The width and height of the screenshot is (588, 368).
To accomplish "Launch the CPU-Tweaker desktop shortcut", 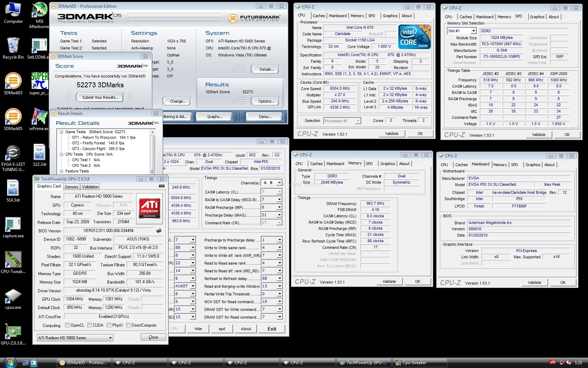I will [x=13, y=263].
